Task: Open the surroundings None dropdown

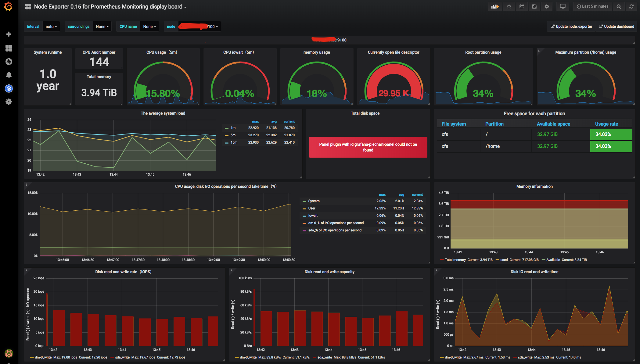Action: pyautogui.click(x=102, y=27)
